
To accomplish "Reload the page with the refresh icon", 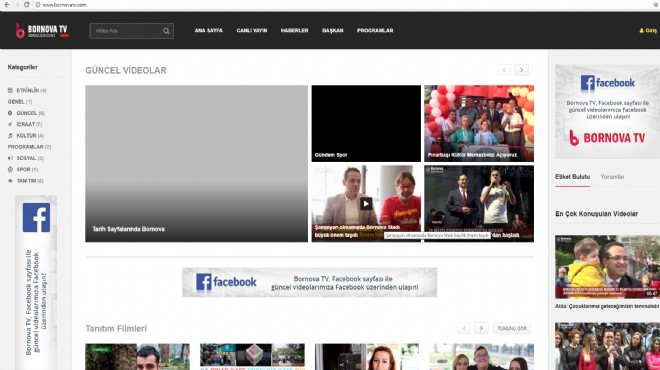I will [27, 5].
